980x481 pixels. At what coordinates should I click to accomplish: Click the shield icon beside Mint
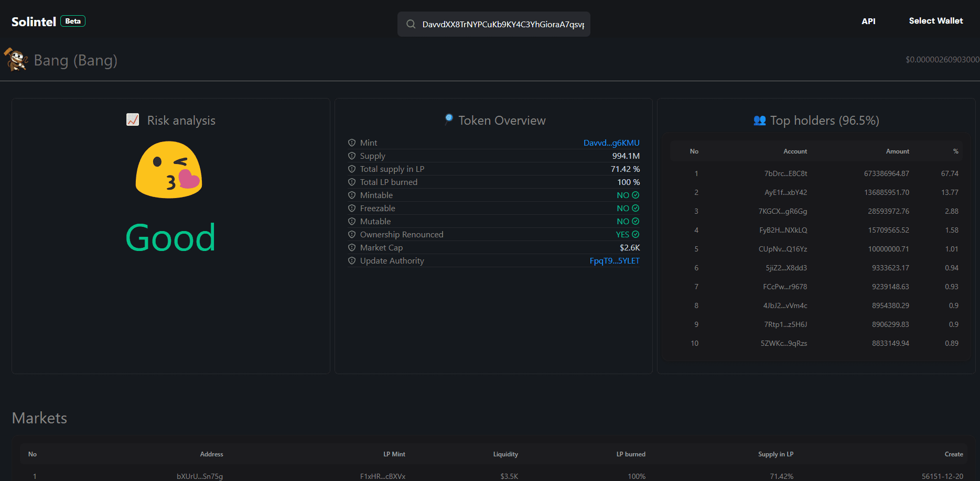[x=352, y=143]
